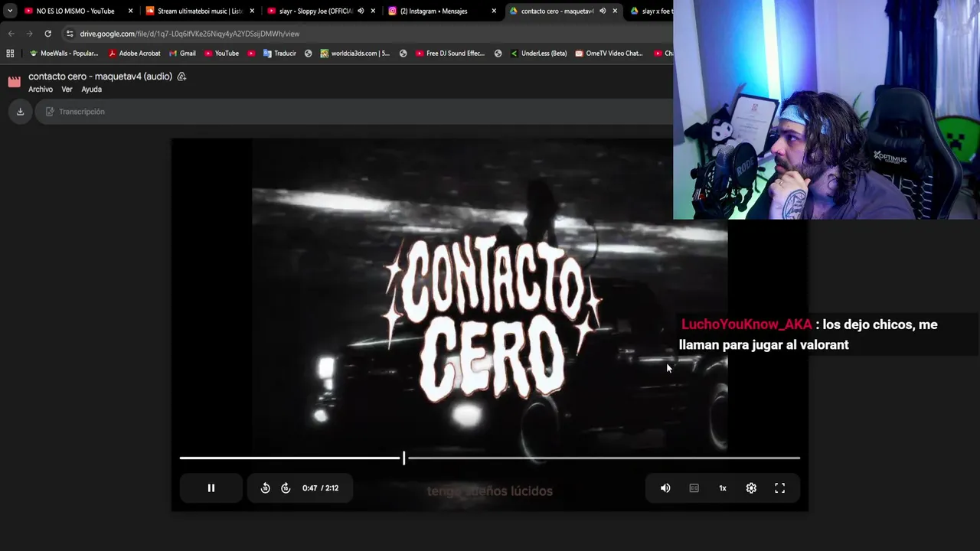The image size is (980, 551).
Task: Switch to the Instagram Mensajes tab
Action: tap(433, 11)
